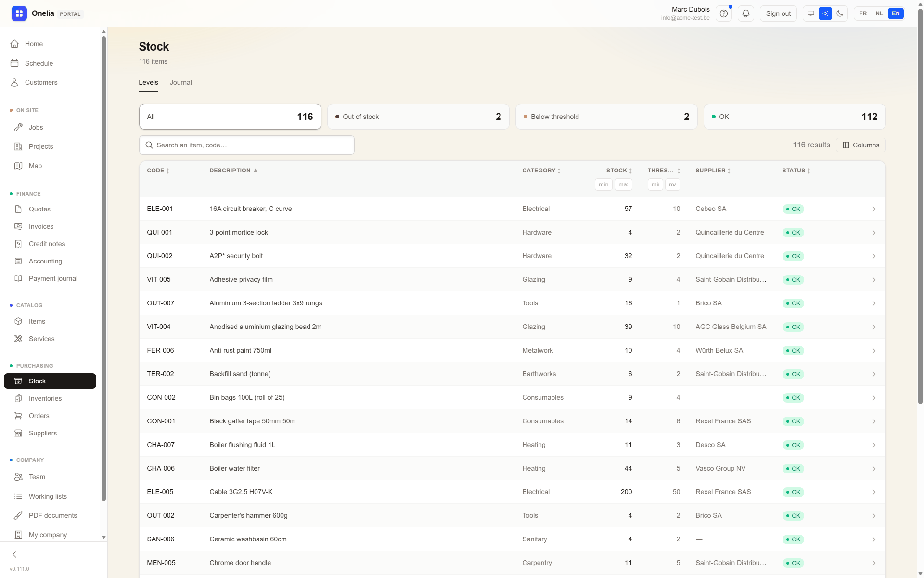Filter by OK status card
The width and height of the screenshot is (924, 578).
(795, 117)
